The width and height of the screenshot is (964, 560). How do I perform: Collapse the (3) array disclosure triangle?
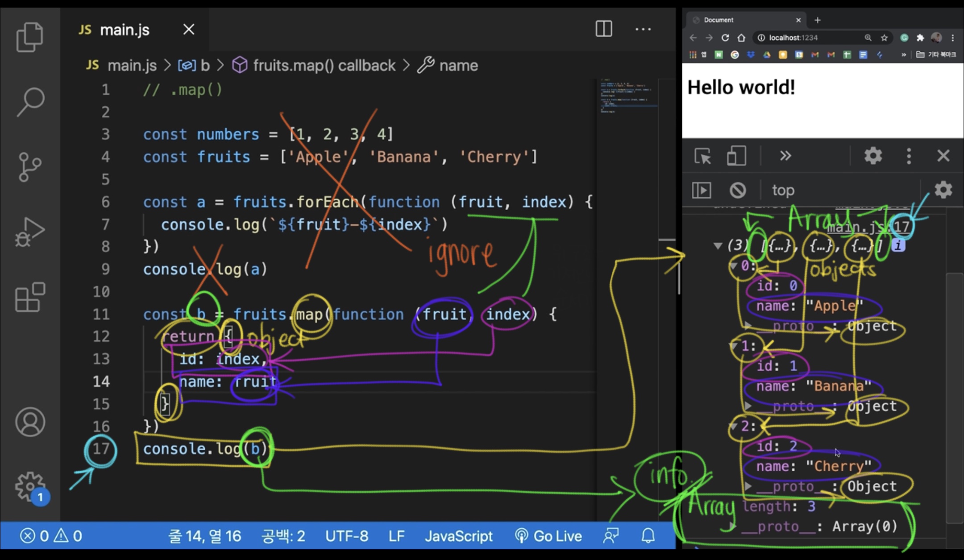(718, 245)
